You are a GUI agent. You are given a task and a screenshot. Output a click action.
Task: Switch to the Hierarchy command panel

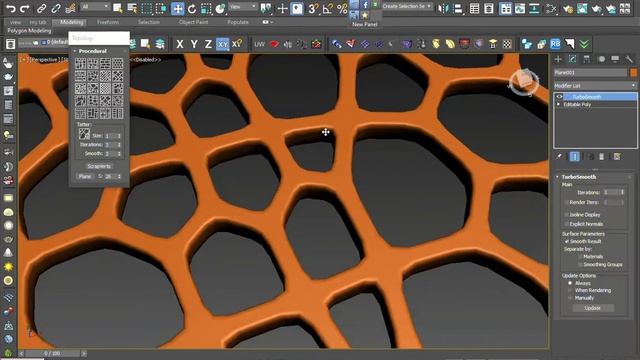(x=587, y=59)
